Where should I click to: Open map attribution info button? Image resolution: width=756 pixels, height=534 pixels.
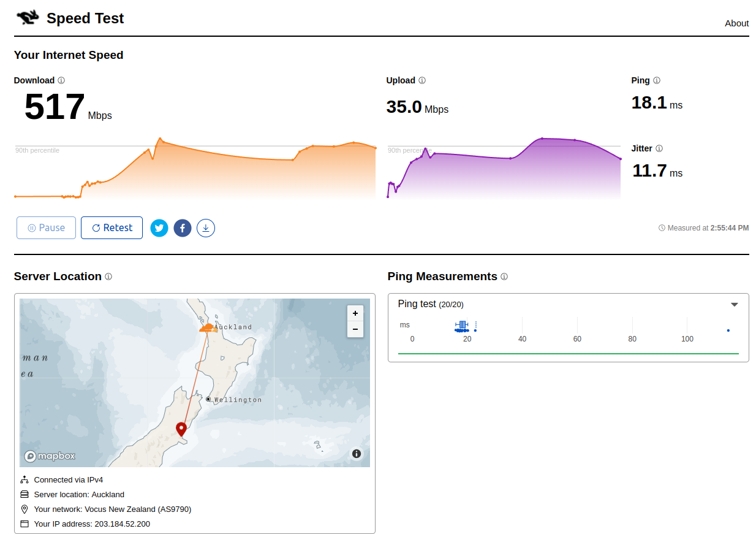tap(357, 454)
